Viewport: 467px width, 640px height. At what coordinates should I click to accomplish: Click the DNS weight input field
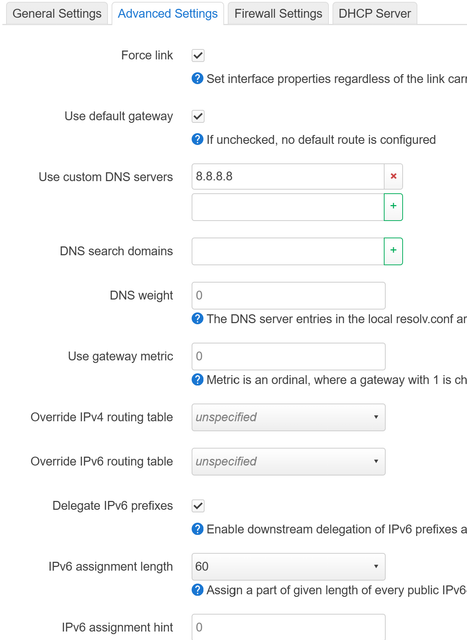[288, 296]
